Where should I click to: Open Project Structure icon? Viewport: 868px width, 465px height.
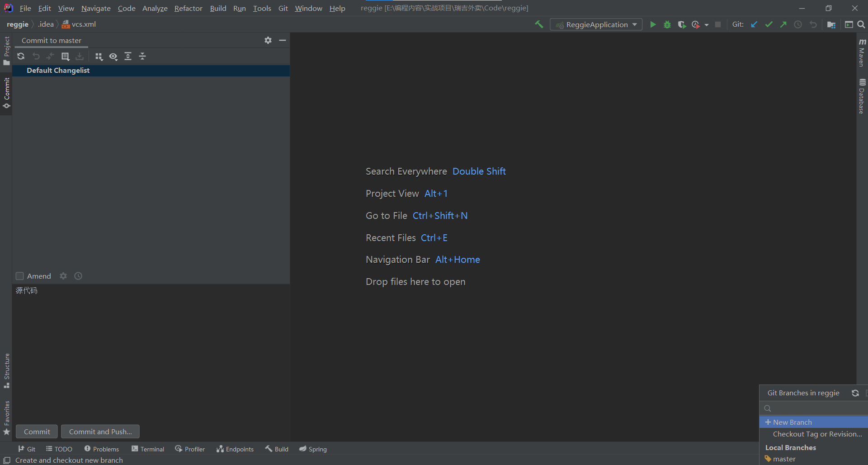(x=831, y=24)
